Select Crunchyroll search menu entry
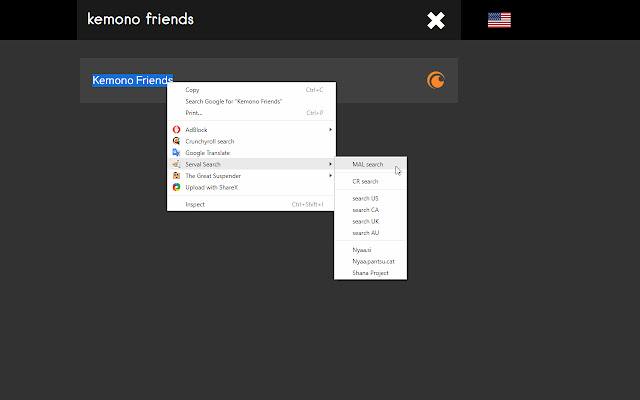The image size is (640, 400). coord(251,141)
